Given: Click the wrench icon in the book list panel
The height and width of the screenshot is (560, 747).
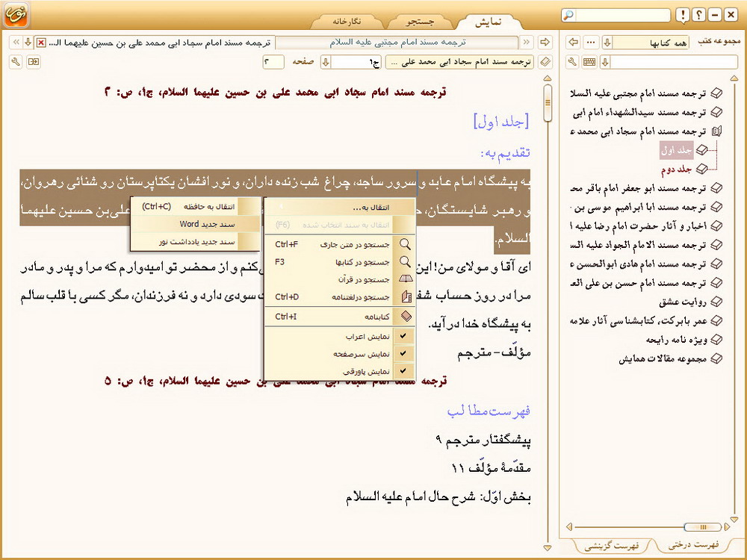Looking at the screenshot, I should [573, 62].
